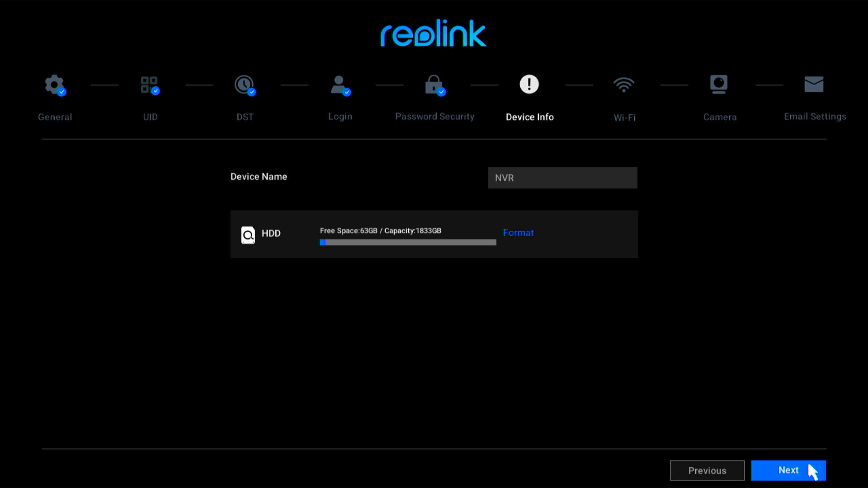Select the Password Security step label
868x488 pixels.
tap(435, 117)
